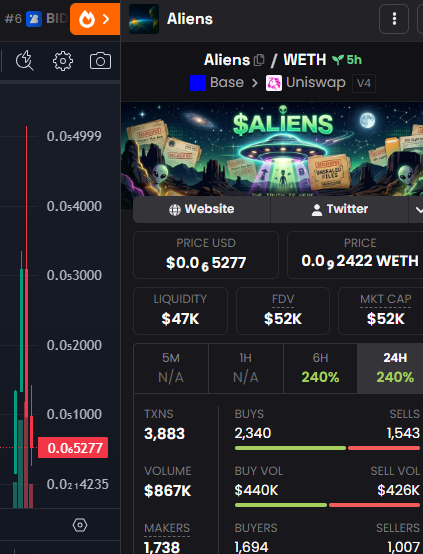
Task: Click the PRICE 0.0₉2422 WETH box
Action: [356, 255]
